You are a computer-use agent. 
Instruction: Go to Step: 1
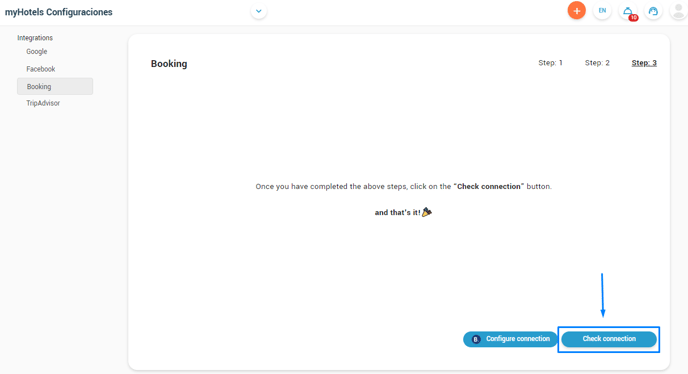(550, 63)
